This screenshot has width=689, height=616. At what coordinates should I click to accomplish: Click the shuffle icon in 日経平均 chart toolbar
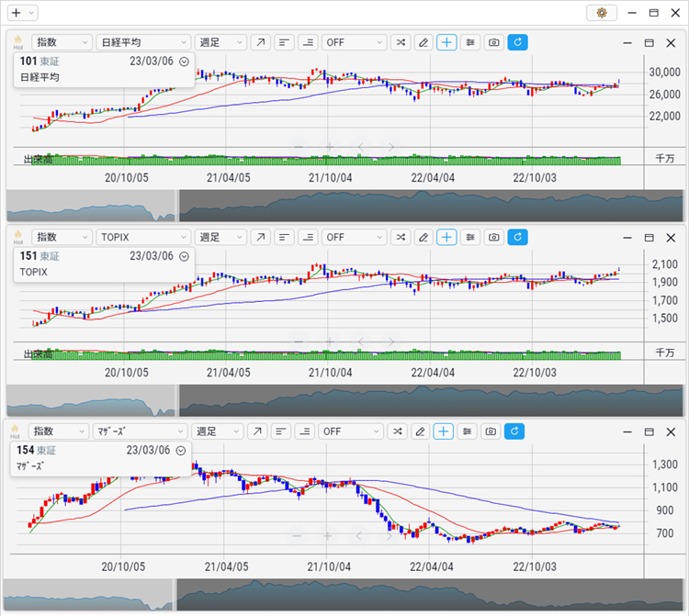pos(401,42)
